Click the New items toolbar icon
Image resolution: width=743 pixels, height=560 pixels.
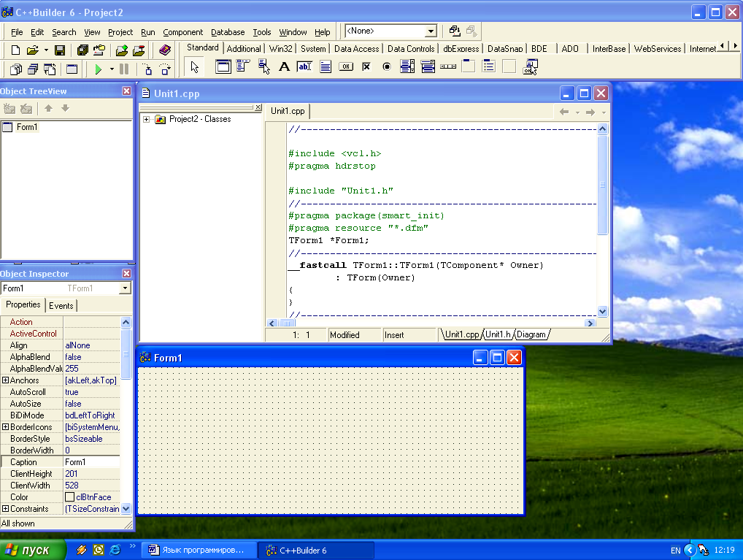[15, 50]
